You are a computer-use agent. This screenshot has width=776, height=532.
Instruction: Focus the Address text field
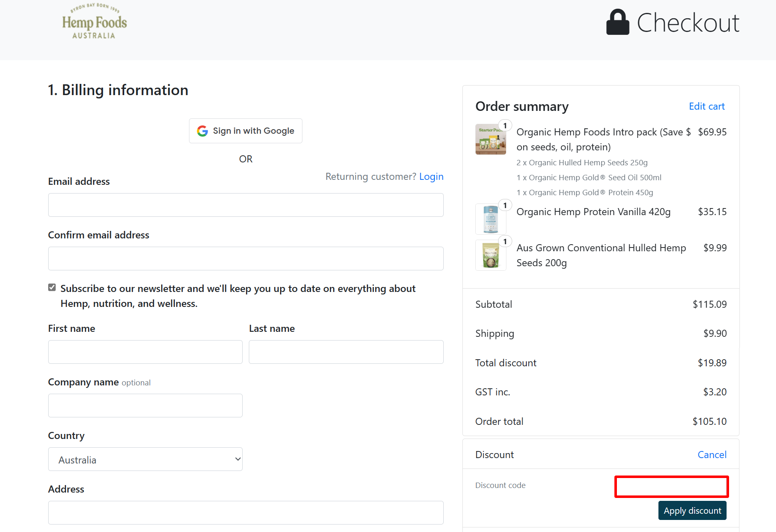[x=246, y=513]
